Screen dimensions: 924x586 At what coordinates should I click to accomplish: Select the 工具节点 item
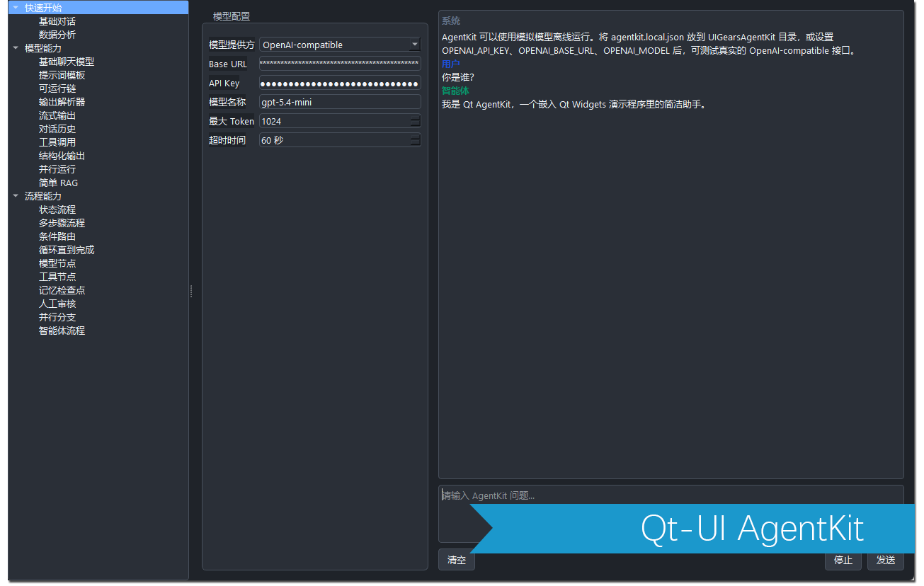click(57, 277)
